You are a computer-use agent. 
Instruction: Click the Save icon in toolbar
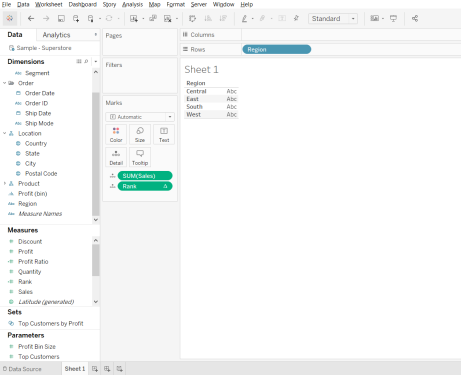pos(61,18)
